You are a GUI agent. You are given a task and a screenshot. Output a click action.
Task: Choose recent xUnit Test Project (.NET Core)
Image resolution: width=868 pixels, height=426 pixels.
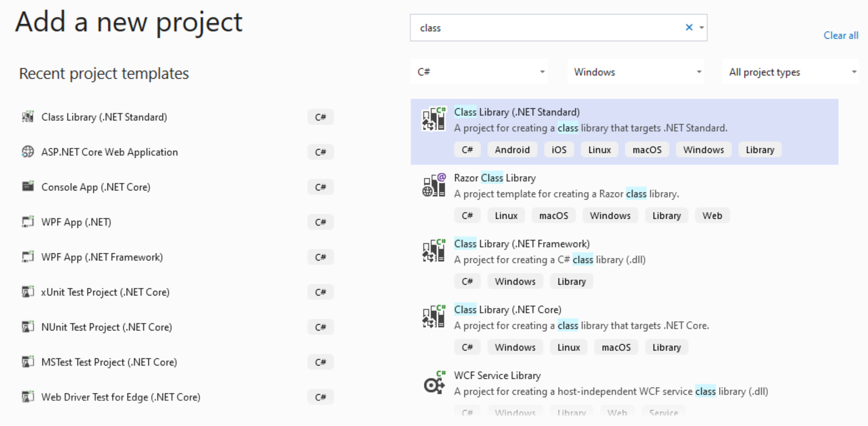click(x=105, y=292)
